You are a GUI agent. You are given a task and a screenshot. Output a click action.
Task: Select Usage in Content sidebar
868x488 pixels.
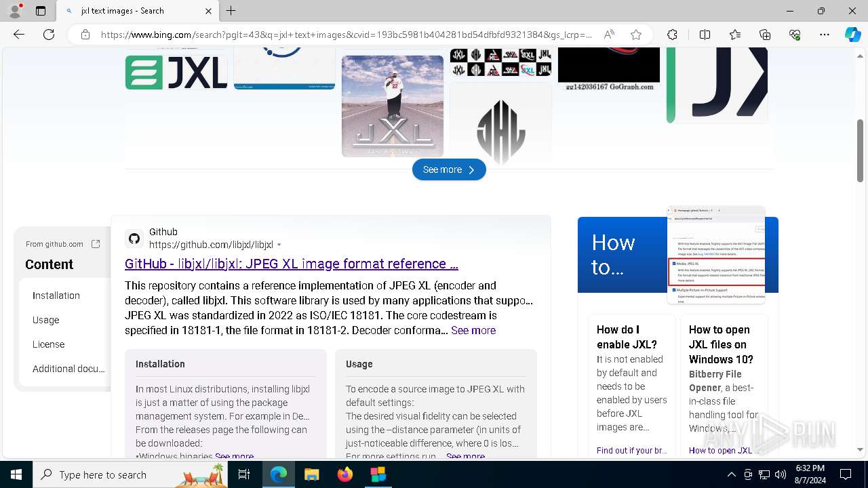(x=45, y=320)
